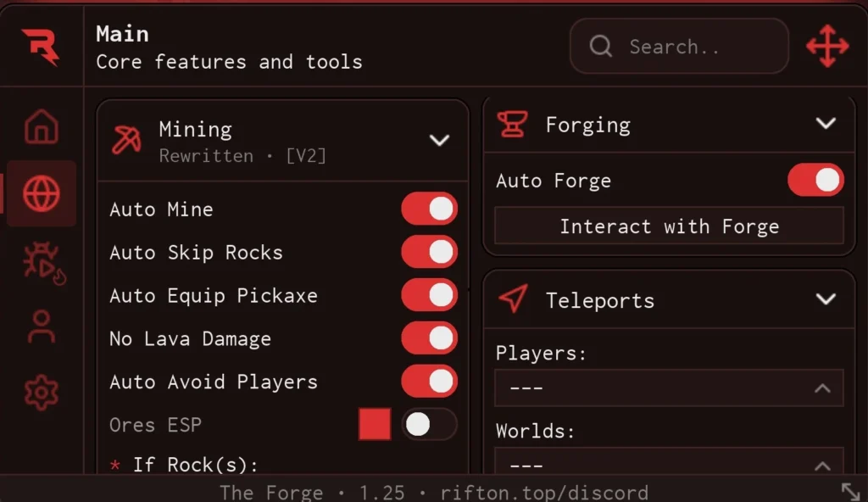
Task: Click the trophy icon on Forging panel
Action: tap(511, 124)
